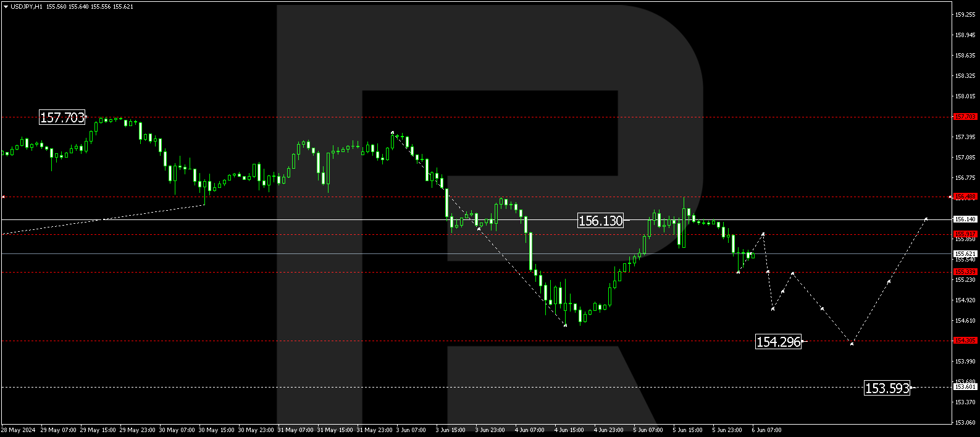Click the 5 Jun 07:00 time axis label
The image size is (980, 437).
(648, 430)
